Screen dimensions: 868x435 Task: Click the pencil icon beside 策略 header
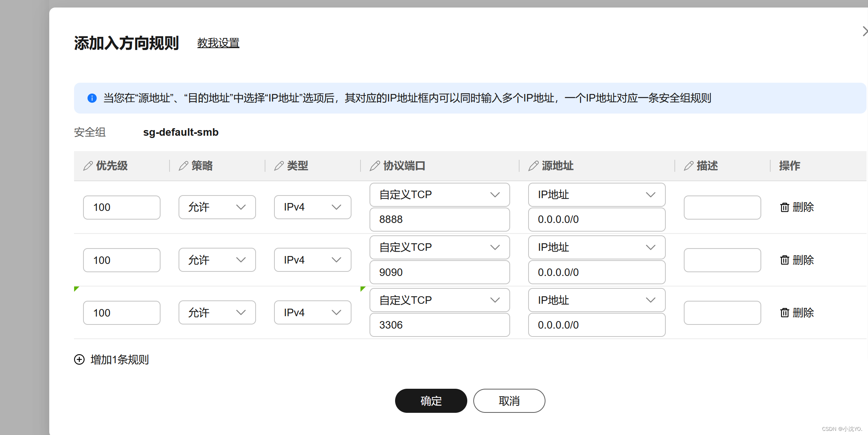tap(183, 166)
